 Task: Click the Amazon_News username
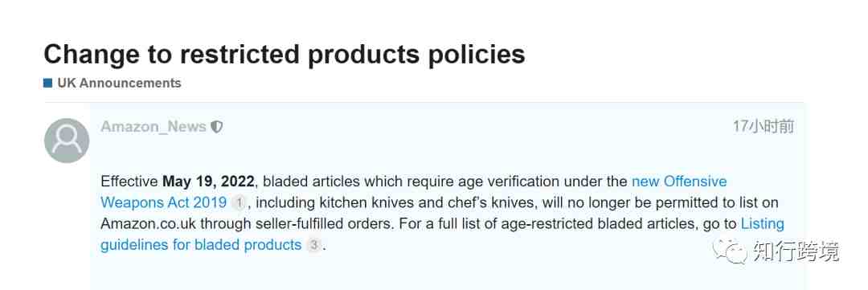point(154,127)
